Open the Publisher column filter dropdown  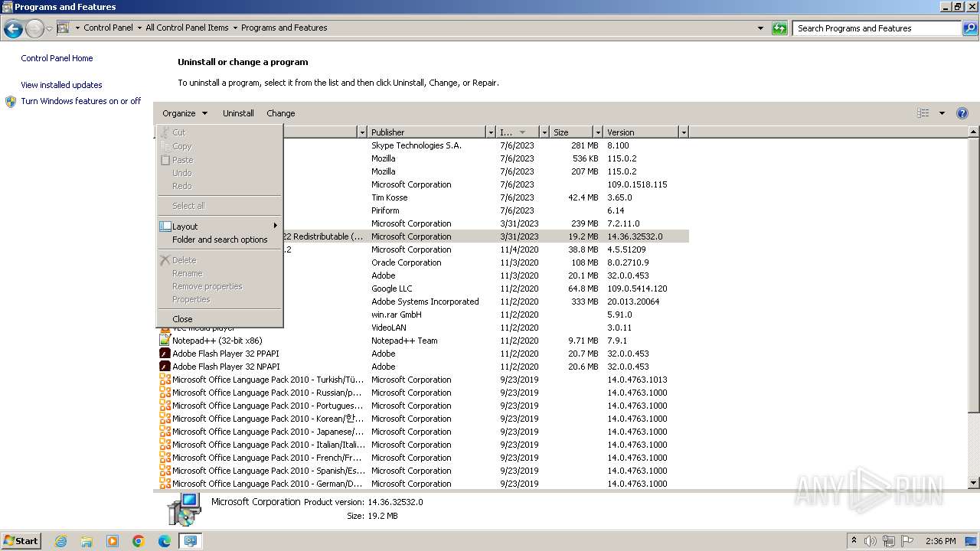click(x=491, y=132)
